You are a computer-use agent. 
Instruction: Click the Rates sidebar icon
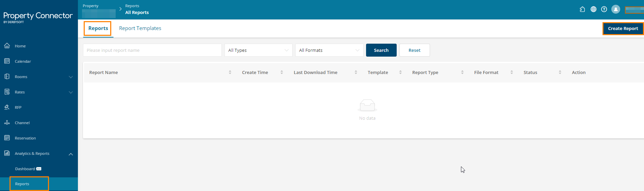7,92
